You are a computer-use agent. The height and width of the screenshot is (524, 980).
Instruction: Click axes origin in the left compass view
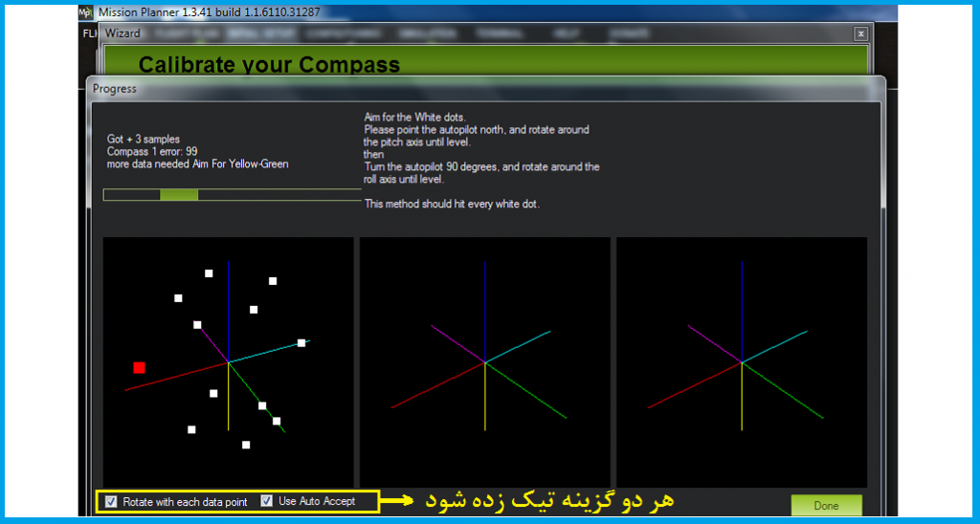pos(229,362)
